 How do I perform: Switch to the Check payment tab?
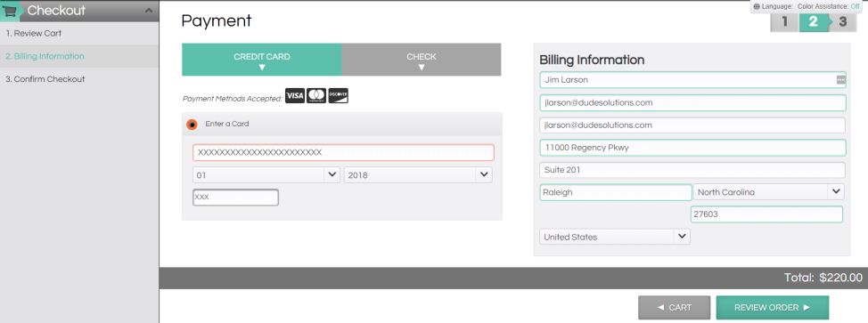[422, 60]
